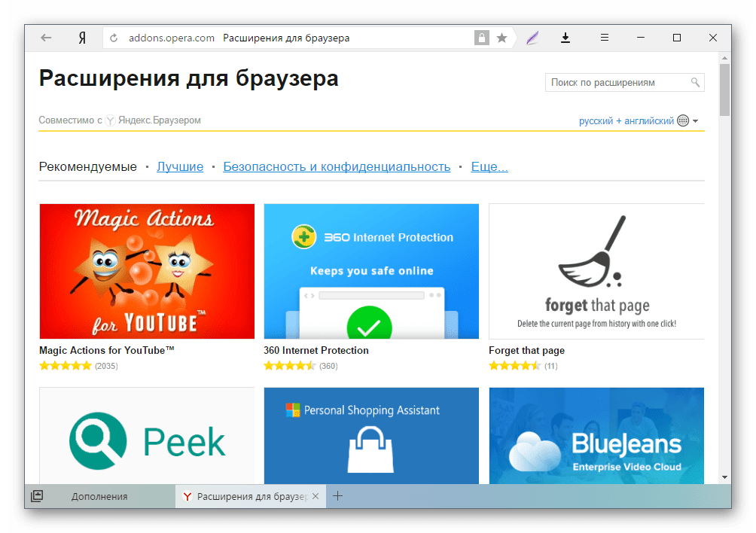This screenshot has width=756, height=533.
Task: Bookmark page with the star icon
Action: point(502,38)
